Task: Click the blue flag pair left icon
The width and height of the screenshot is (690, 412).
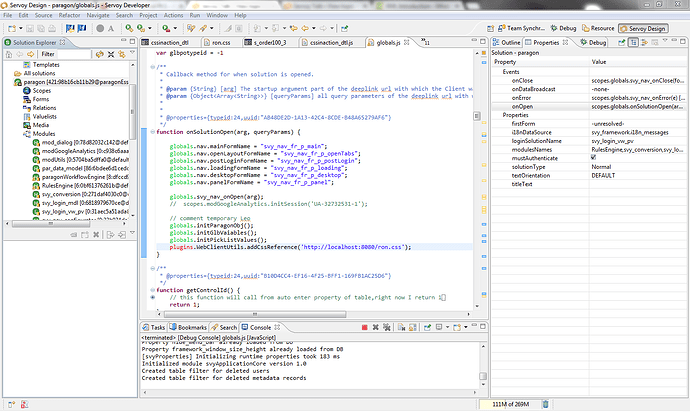Action: [x=70, y=28]
